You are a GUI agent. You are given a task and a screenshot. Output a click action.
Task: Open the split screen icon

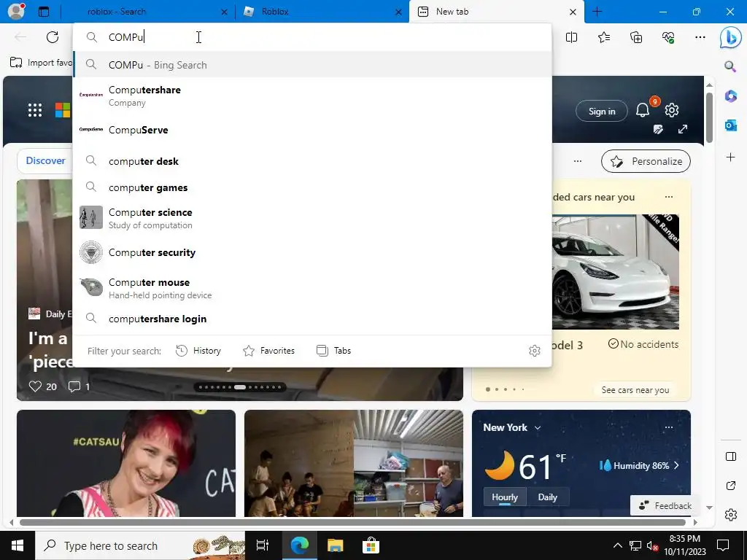tap(571, 37)
